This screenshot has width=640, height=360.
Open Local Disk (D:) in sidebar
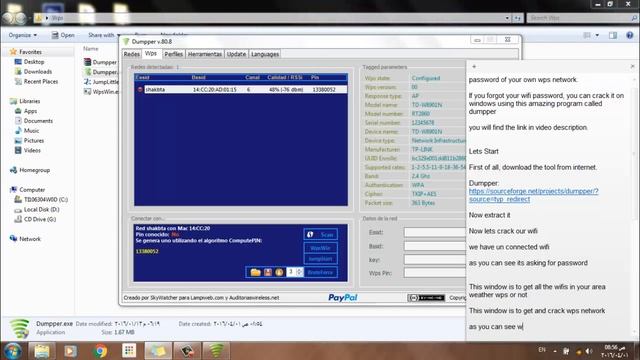tap(41, 209)
